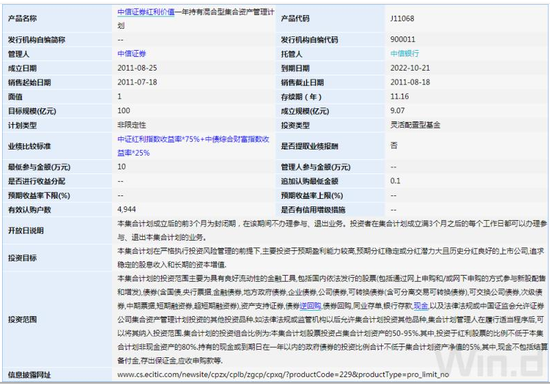Click the 存续期（年） label
The width and height of the screenshot is (550, 384).
tap(301, 97)
